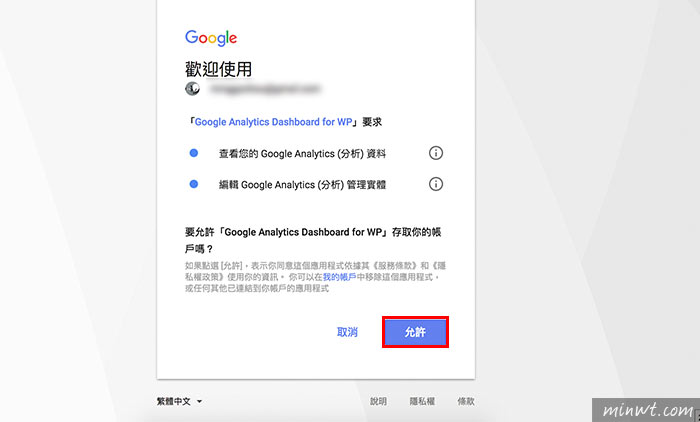Open info icon for editing Analytics entities
Image resolution: width=700 pixels, height=422 pixels.
coord(436,184)
